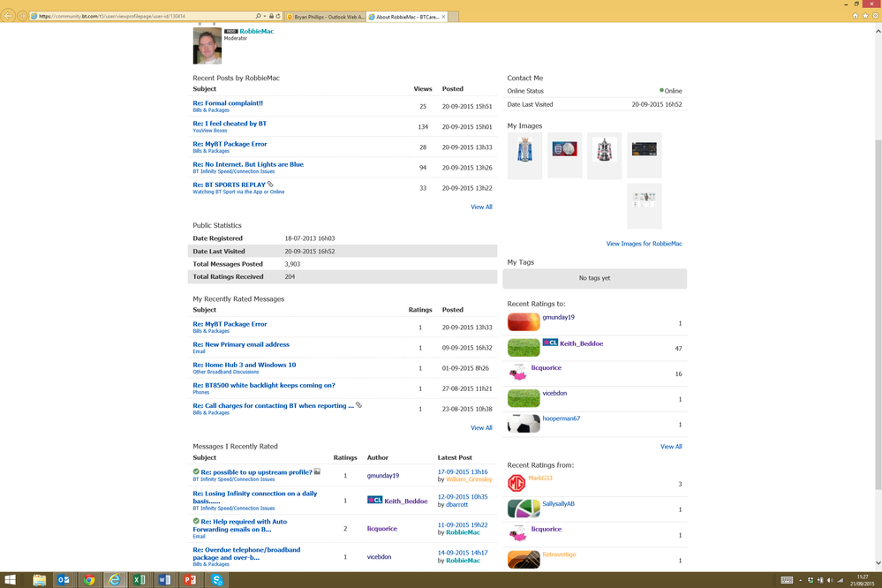The width and height of the screenshot is (882, 588).
Task: Open File Explorer from taskbar
Action: coord(39,580)
